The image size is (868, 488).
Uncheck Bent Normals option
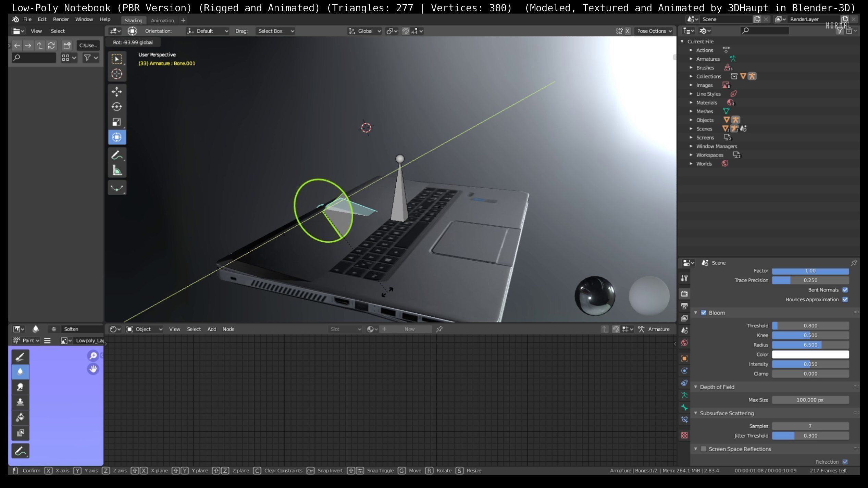pos(845,290)
